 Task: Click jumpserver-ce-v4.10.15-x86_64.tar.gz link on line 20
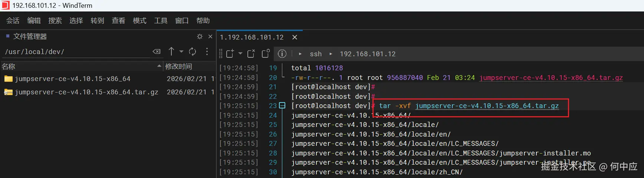tap(551, 78)
